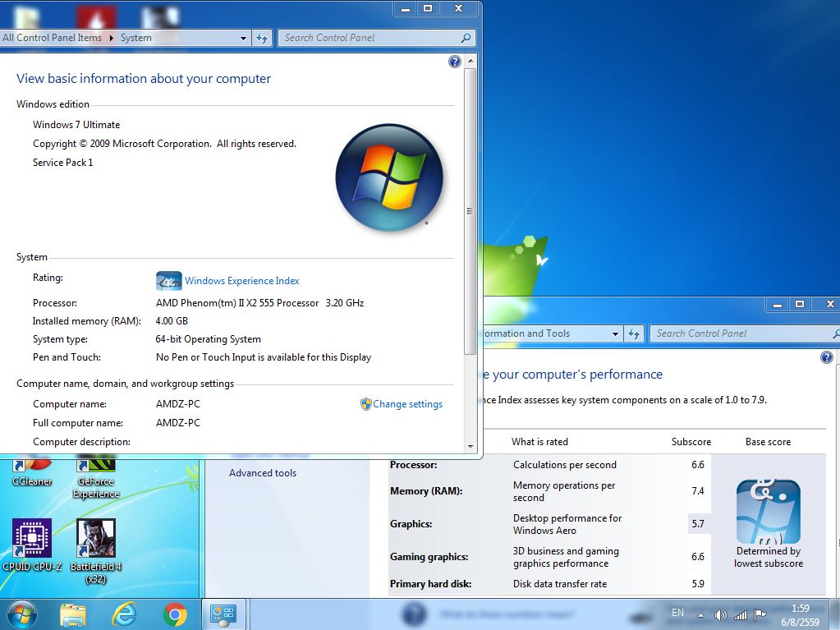The image size is (840, 630).
Task: Click search field in Performance Information window
Action: 745,333
